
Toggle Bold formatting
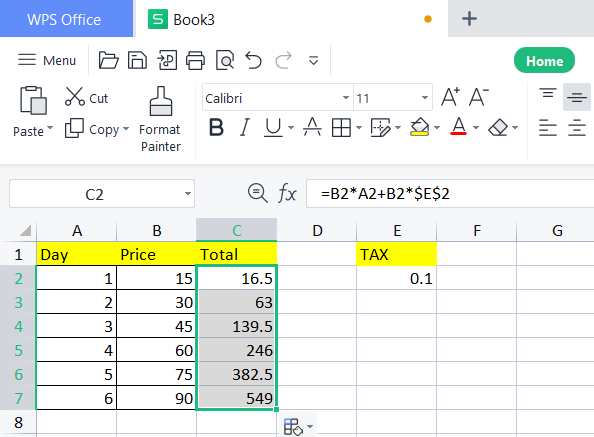pyautogui.click(x=216, y=127)
